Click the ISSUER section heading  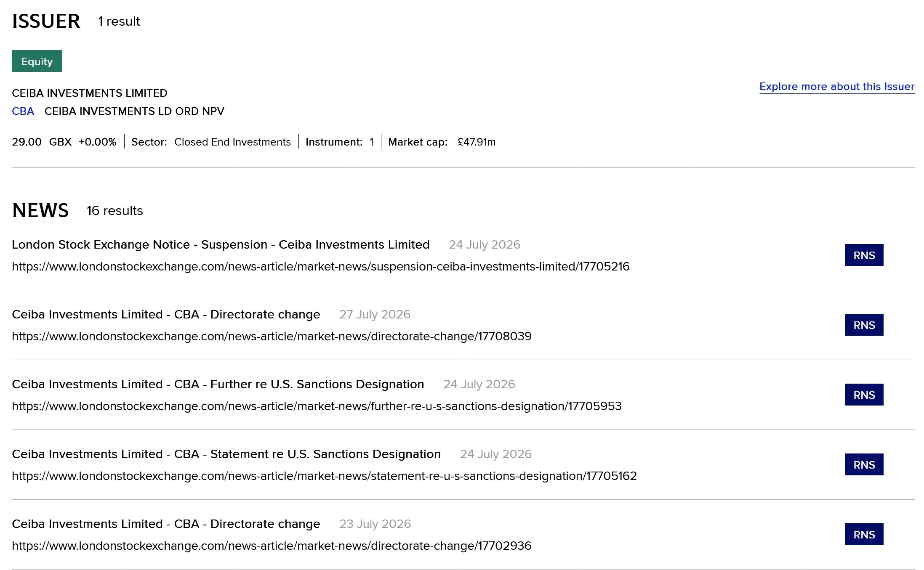(46, 21)
